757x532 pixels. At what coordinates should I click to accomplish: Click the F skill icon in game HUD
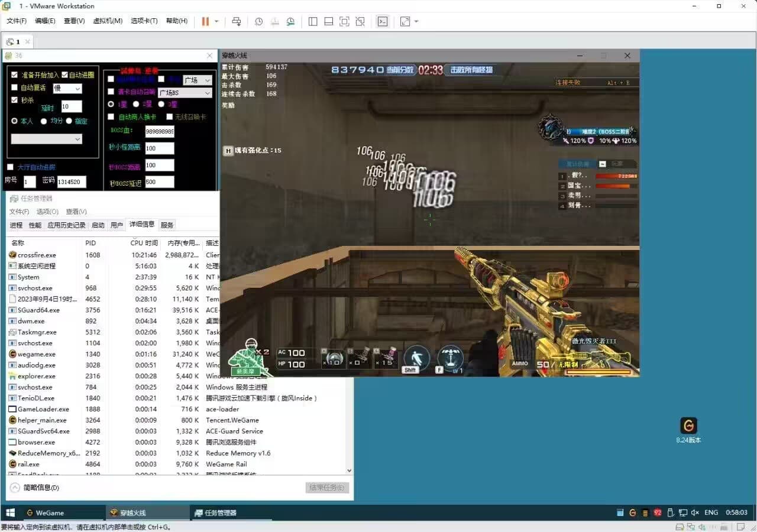(451, 359)
